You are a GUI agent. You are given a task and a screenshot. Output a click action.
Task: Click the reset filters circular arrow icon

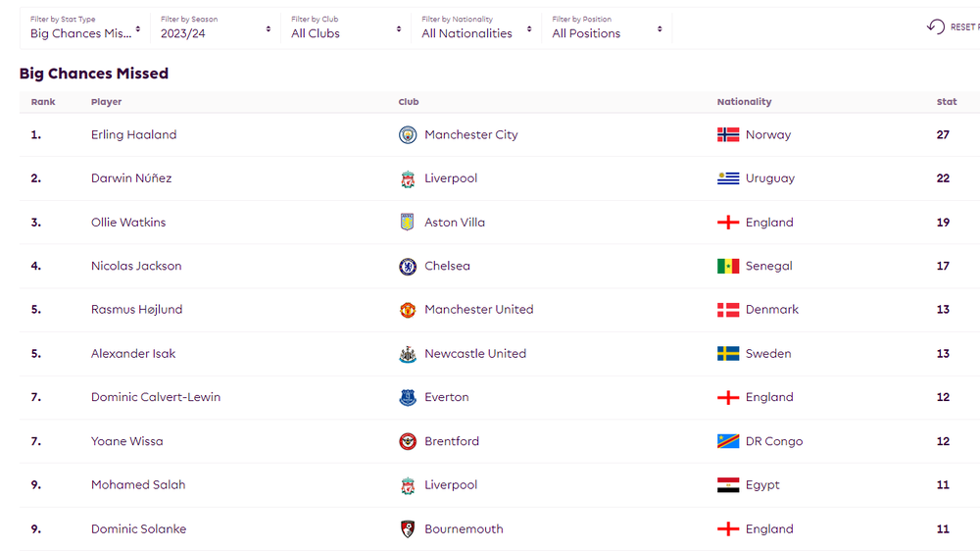pos(936,26)
